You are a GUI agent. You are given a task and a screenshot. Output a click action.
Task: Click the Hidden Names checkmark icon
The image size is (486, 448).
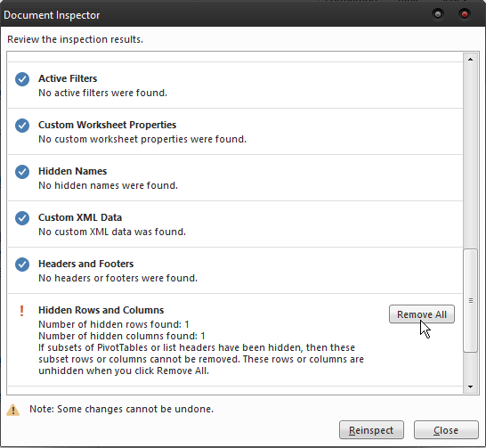(x=22, y=172)
